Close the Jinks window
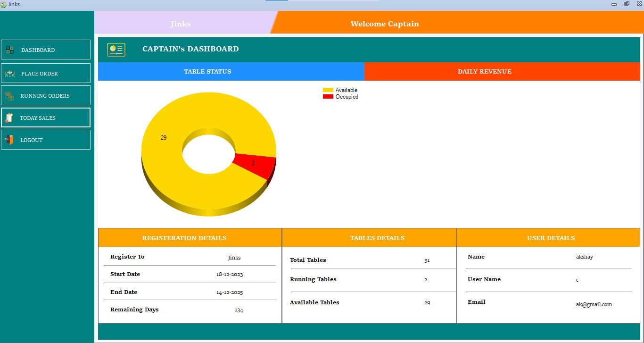Screen dimensions: 644x343 tap(639, 4)
